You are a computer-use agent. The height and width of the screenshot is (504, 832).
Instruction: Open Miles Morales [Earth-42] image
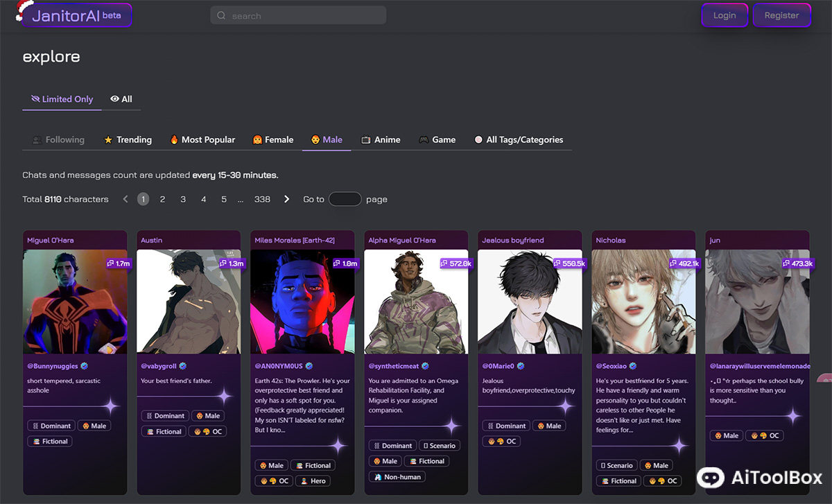(x=302, y=302)
